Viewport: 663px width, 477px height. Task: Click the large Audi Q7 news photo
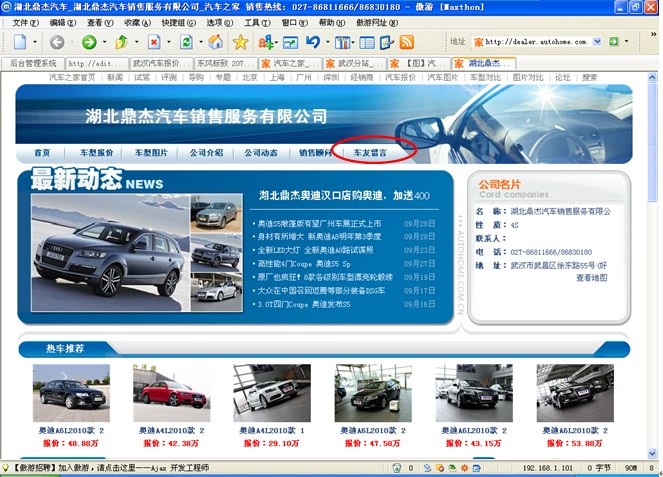[x=111, y=253]
